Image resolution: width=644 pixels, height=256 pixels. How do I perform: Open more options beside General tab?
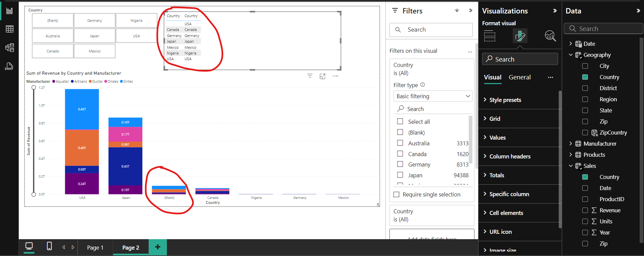[550, 77]
